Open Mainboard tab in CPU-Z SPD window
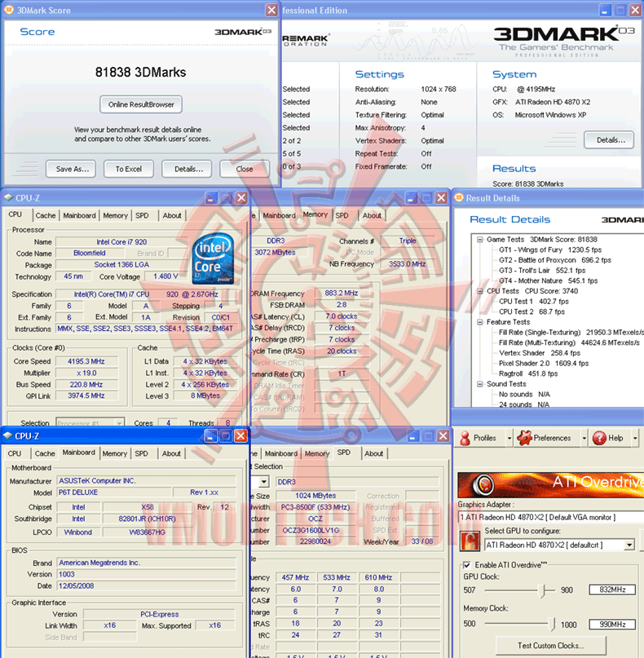644x658 pixels. tap(281, 453)
